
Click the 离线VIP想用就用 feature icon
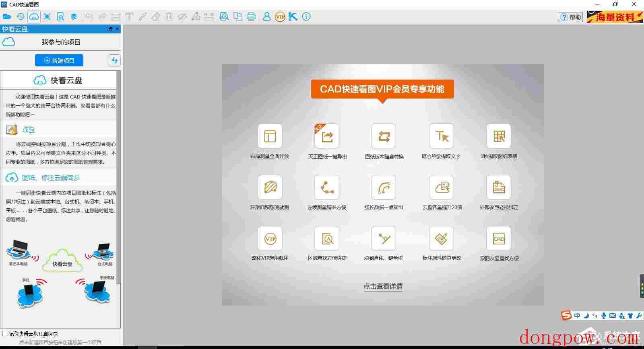click(270, 238)
